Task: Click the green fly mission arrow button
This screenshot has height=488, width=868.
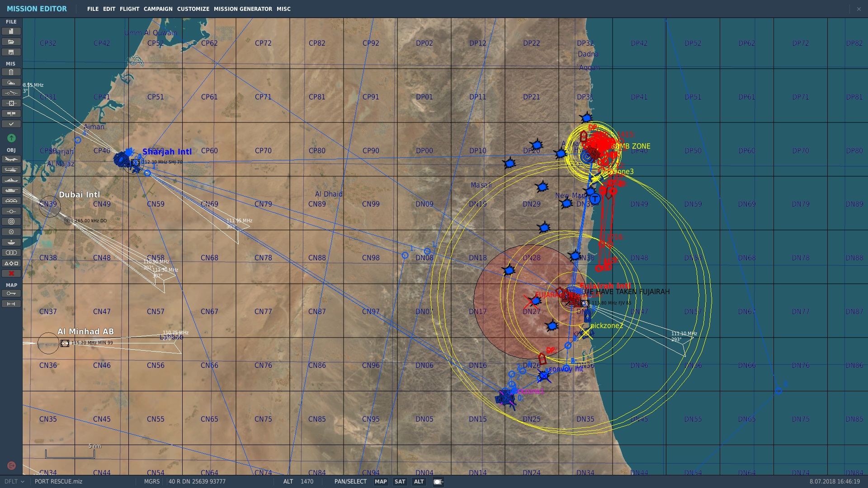Action: 11,138
